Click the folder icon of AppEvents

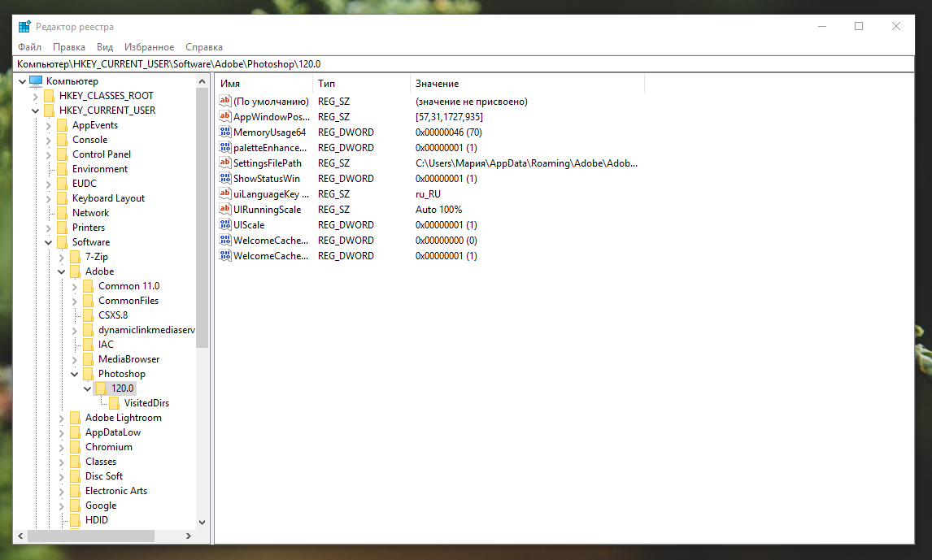63,125
